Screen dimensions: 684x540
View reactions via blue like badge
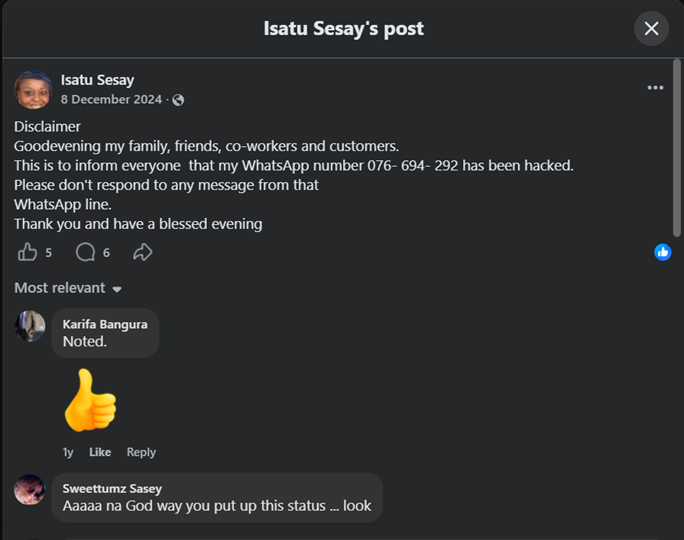coord(663,252)
